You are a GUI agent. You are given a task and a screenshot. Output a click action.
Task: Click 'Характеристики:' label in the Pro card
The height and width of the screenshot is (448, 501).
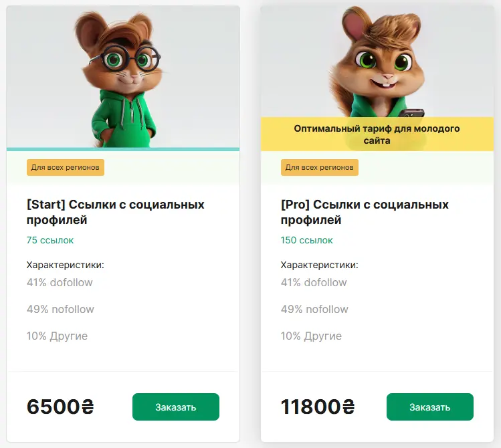[x=319, y=265]
